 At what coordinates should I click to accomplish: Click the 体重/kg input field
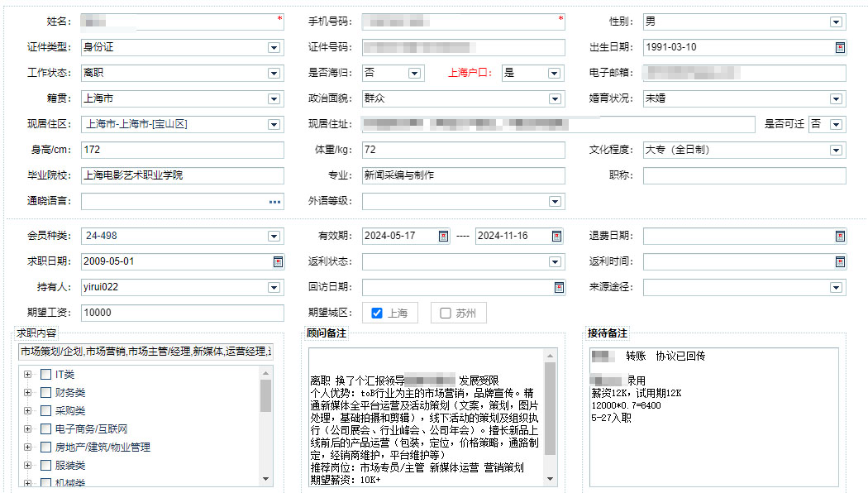tap(463, 150)
